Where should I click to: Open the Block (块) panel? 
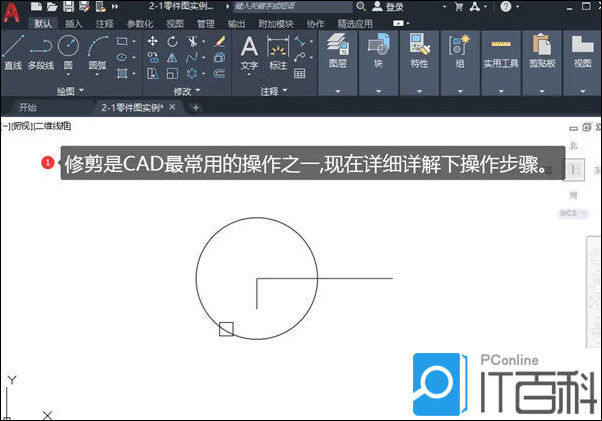pyautogui.click(x=379, y=51)
